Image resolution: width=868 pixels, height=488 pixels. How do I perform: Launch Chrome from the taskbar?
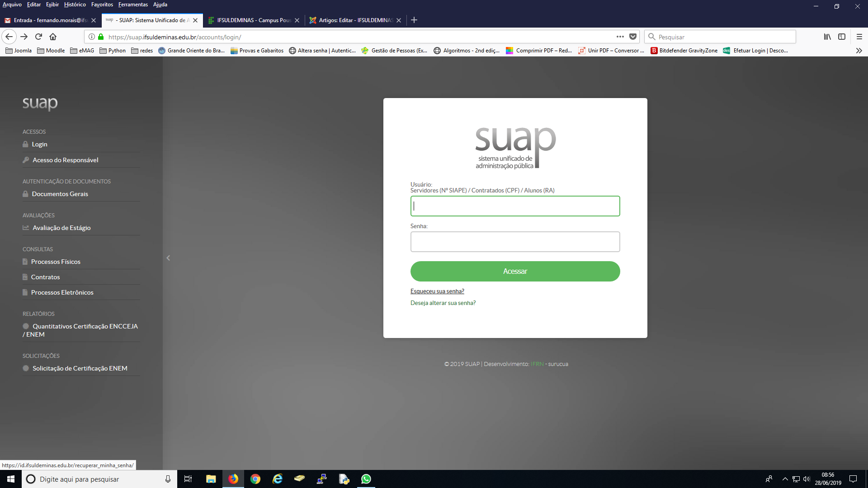pyautogui.click(x=255, y=479)
